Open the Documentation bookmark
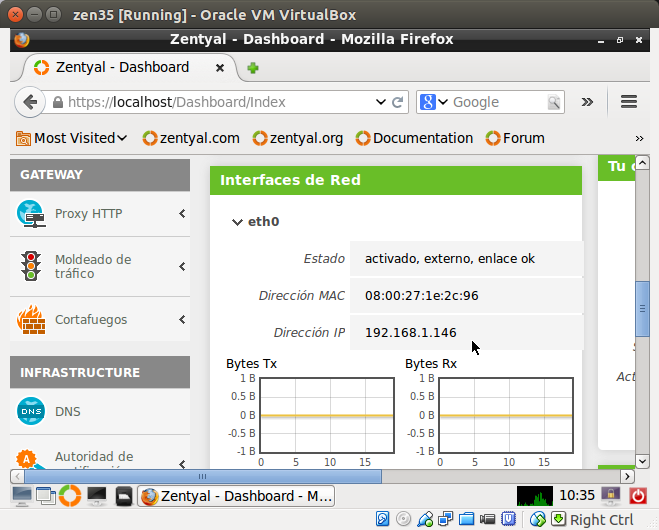The image size is (659, 530). (x=414, y=138)
